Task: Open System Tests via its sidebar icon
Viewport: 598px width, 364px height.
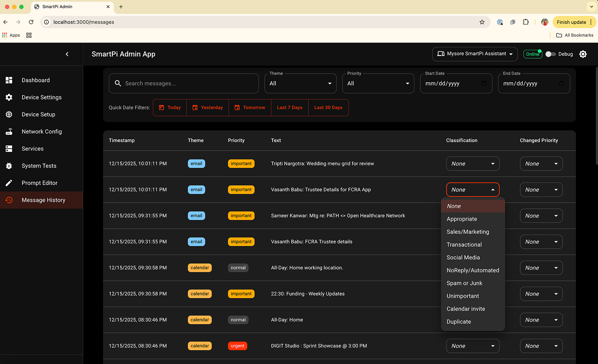Action: click(x=9, y=166)
